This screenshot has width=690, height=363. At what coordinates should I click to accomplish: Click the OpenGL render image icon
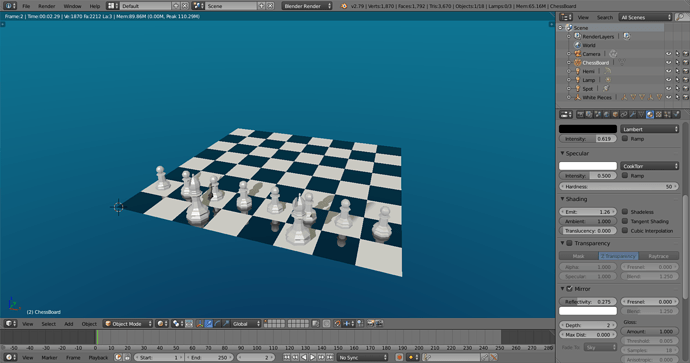(371, 323)
